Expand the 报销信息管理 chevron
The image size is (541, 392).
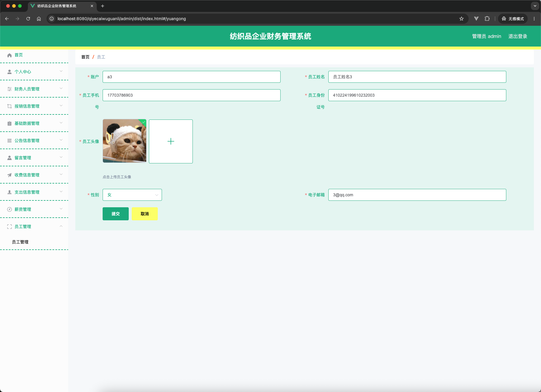tap(61, 106)
